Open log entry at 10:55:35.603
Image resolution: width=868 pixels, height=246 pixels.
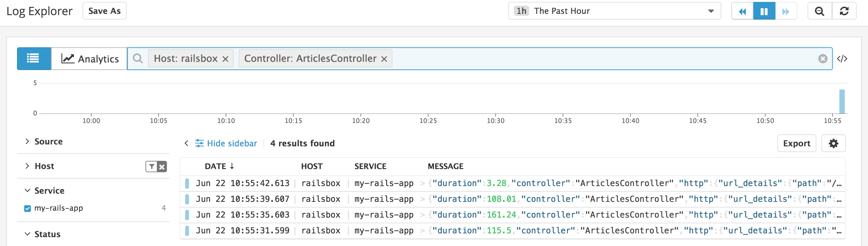click(512, 215)
